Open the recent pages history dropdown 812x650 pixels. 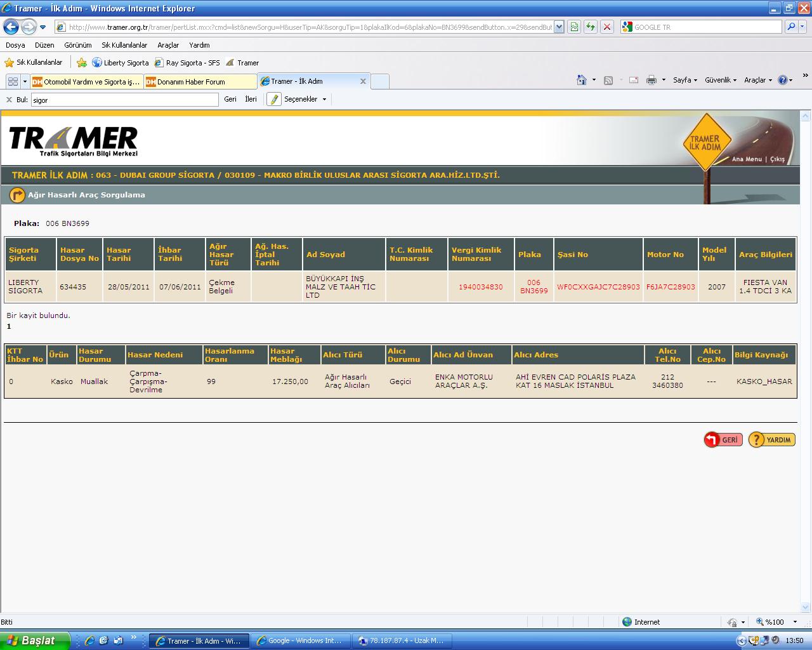(43, 27)
